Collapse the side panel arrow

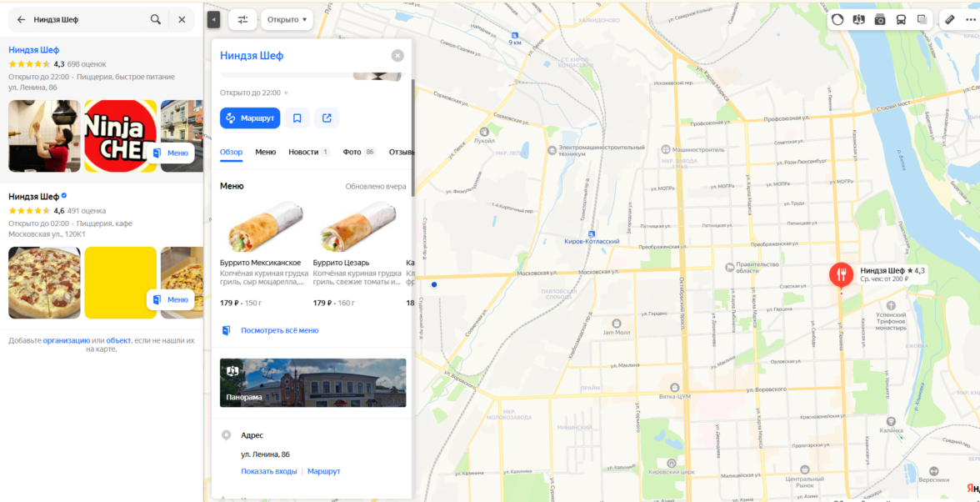213,20
